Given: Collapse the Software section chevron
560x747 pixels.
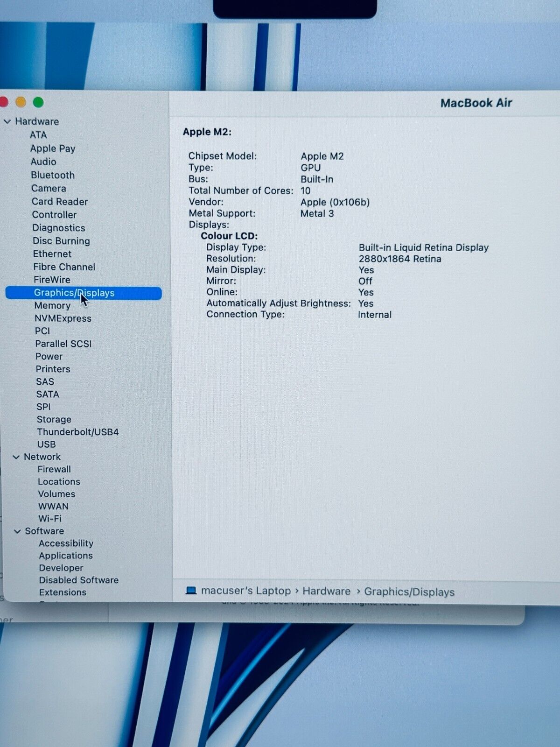Looking at the screenshot, I should [17, 531].
